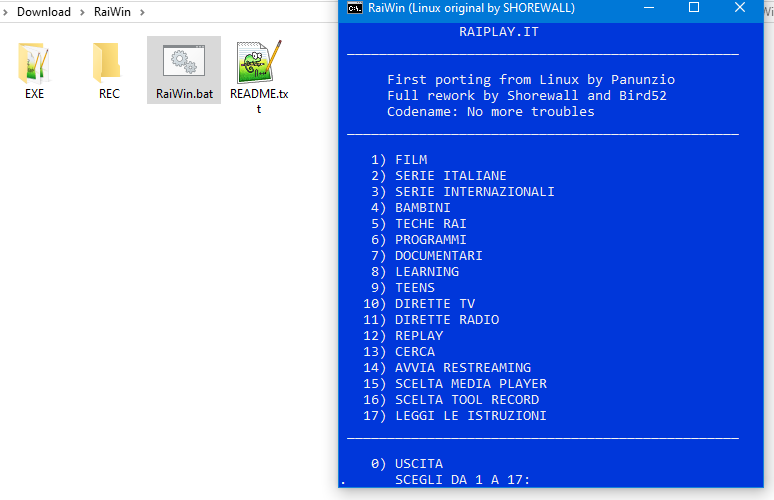Click the SCELTA MEDIA PLAYER entry
The image size is (774, 500).
click(x=470, y=384)
